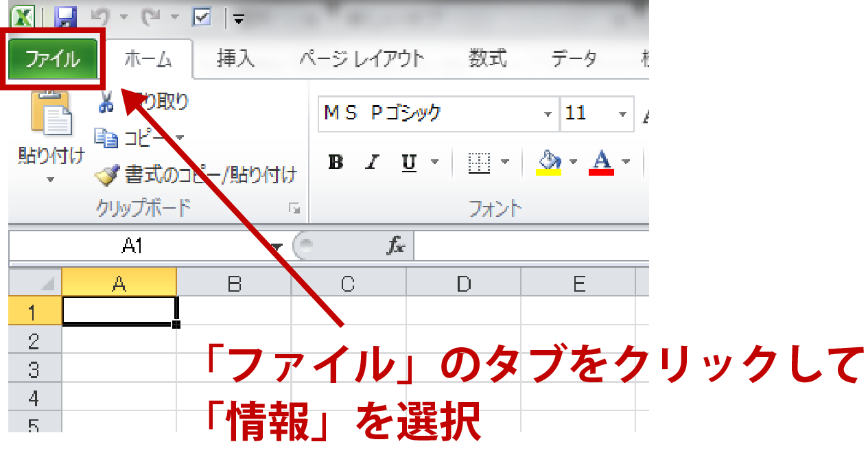Expand the Name Box dropdown arrow
The image size is (868, 455).
pyautogui.click(x=277, y=246)
